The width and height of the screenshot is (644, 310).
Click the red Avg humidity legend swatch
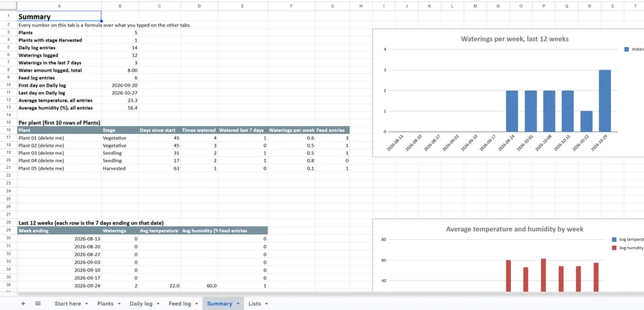(614, 248)
